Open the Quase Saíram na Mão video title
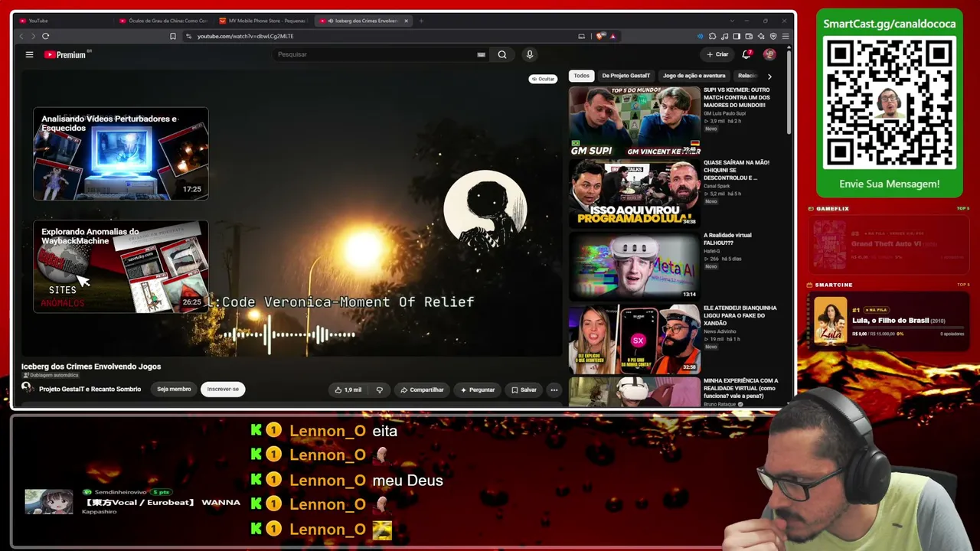This screenshot has width=980, height=551. pyautogui.click(x=737, y=170)
